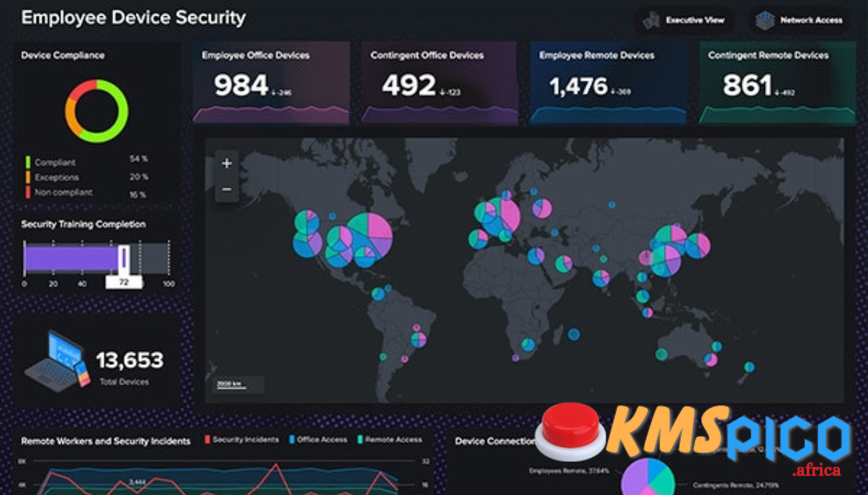Click the Executive View building icon

pos(651,20)
